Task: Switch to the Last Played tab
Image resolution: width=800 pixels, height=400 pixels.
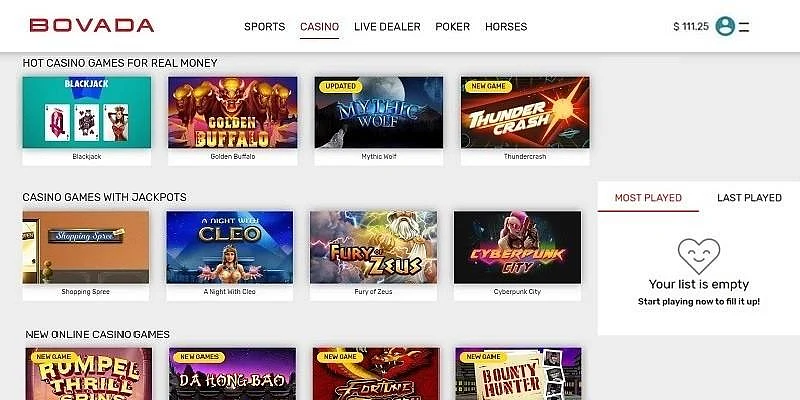Action: pos(749,197)
